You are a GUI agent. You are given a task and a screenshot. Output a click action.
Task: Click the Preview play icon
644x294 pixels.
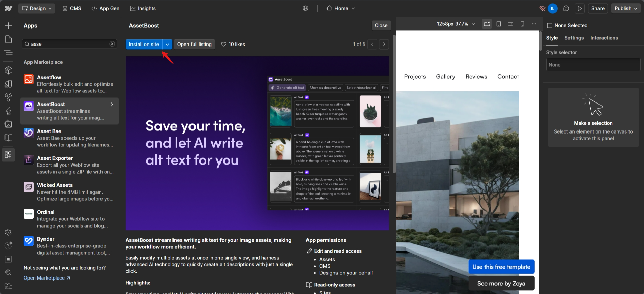point(580,8)
